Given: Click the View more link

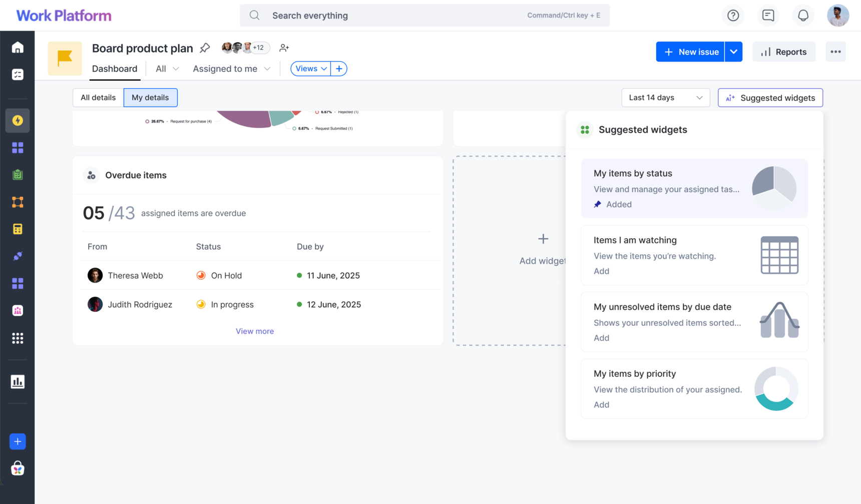Looking at the screenshot, I should point(254,331).
